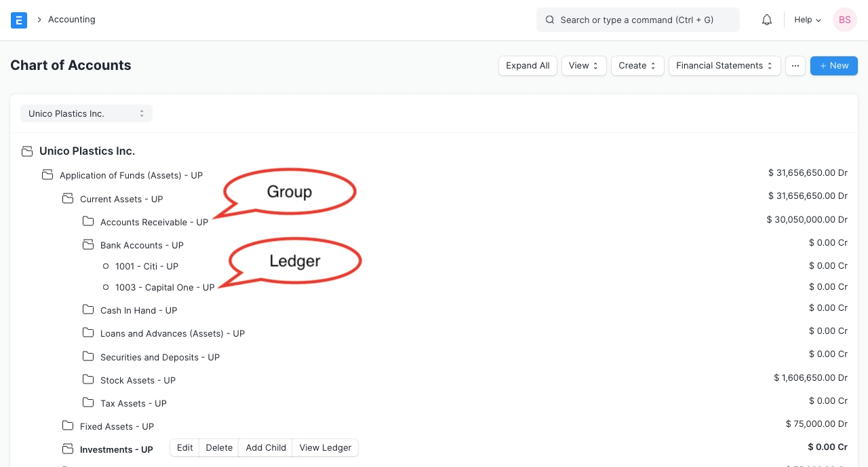Click the blue New button
The height and width of the screenshot is (467, 868).
(x=833, y=66)
